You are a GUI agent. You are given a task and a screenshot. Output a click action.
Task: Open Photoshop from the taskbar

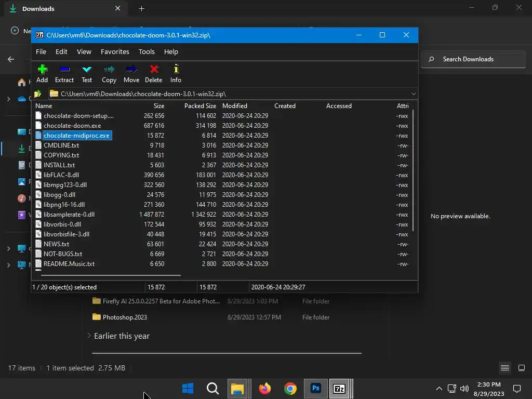click(x=315, y=388)
